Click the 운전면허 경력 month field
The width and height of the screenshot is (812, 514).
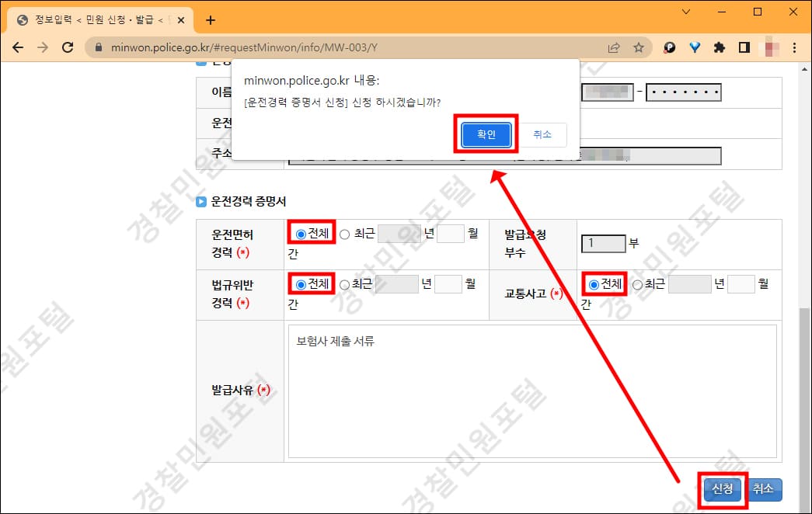pos(451,234)
